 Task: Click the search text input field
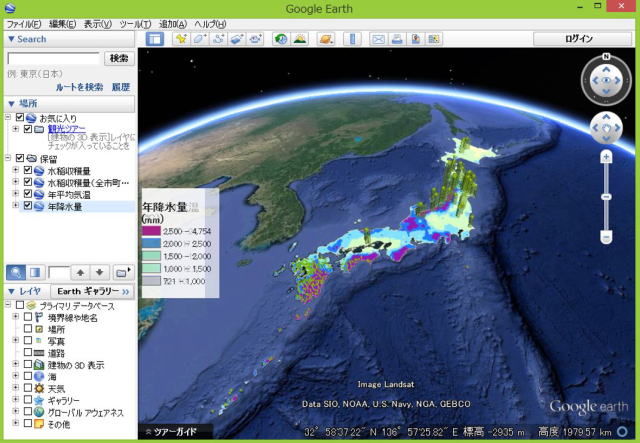coord(53,59)
